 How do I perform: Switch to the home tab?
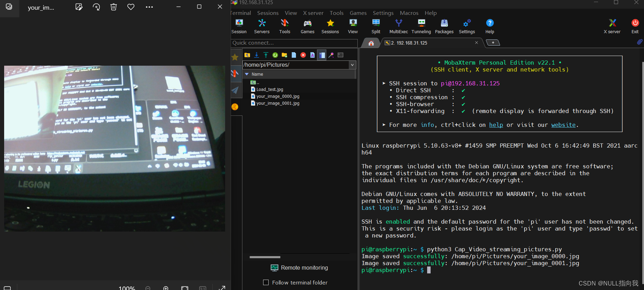[371, 43]
